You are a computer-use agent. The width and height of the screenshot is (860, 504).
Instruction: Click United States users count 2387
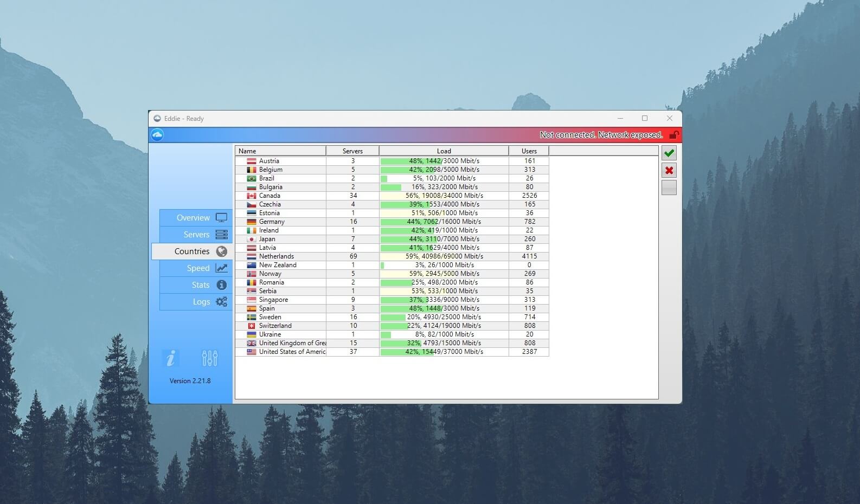point(529,352)
